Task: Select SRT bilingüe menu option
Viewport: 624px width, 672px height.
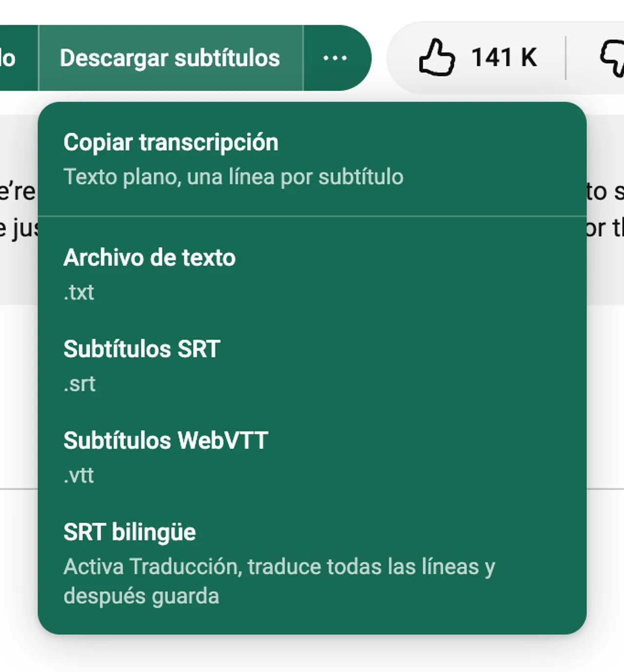Action: (312, 563)
